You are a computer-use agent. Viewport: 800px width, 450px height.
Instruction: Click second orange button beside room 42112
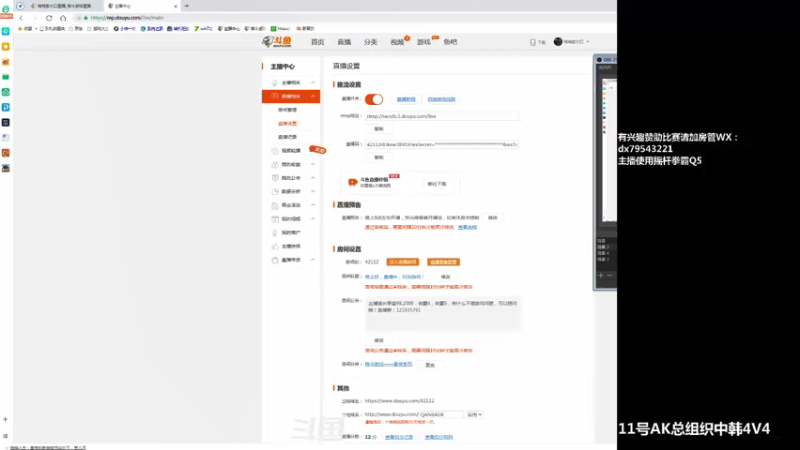pyautogui.click(x=443, y=262)
